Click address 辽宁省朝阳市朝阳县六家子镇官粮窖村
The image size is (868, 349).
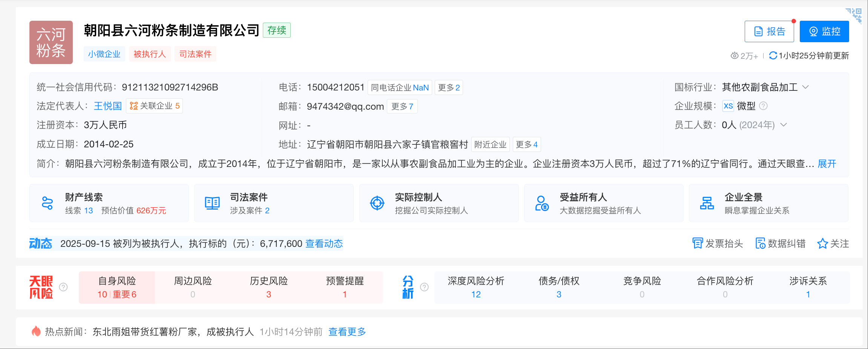pyautogui.click(x=388, y=144)
